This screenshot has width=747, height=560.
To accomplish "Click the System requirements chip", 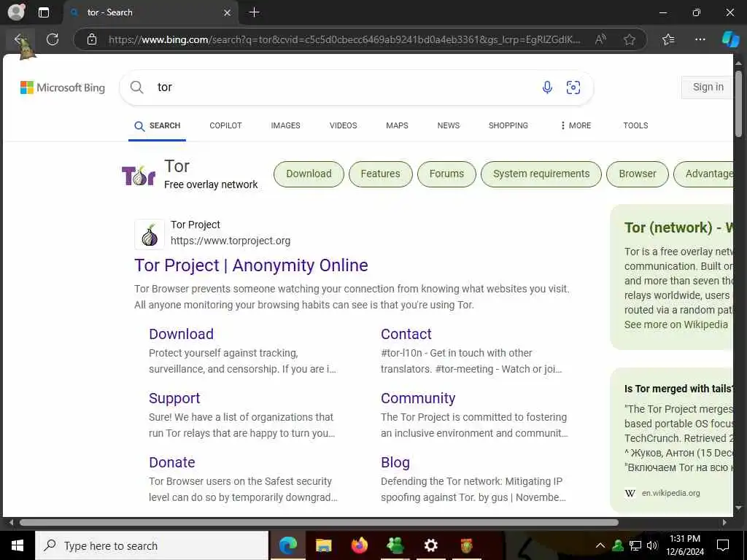I will coord(541,174).
